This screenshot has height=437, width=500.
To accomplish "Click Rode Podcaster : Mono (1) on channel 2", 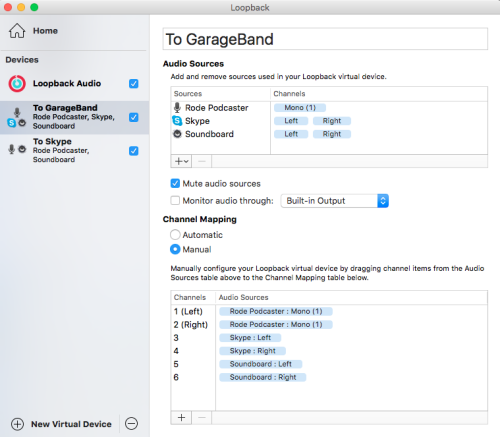I will click(x=276, y=325).
